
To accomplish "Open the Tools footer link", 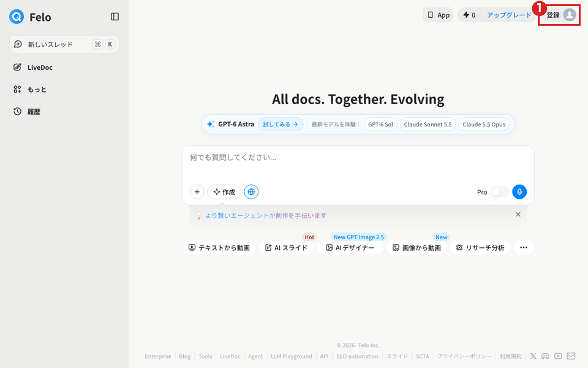I will (205, 356).
